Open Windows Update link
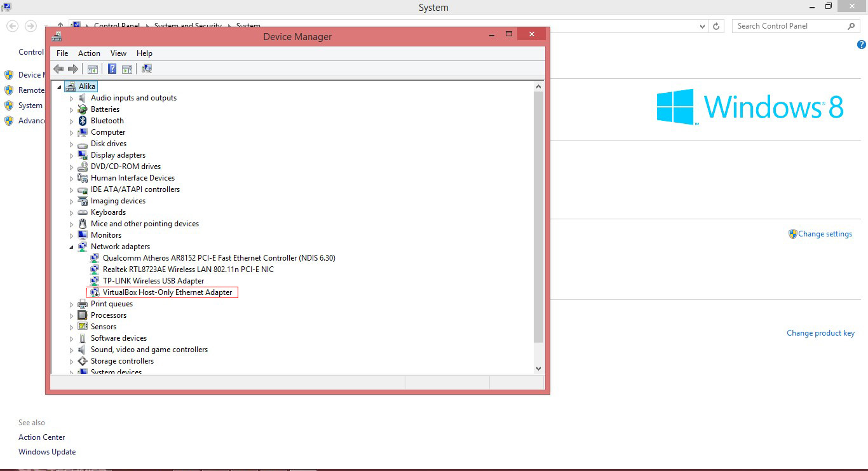This screenshot has width=868, height=471. coord(47,452)
